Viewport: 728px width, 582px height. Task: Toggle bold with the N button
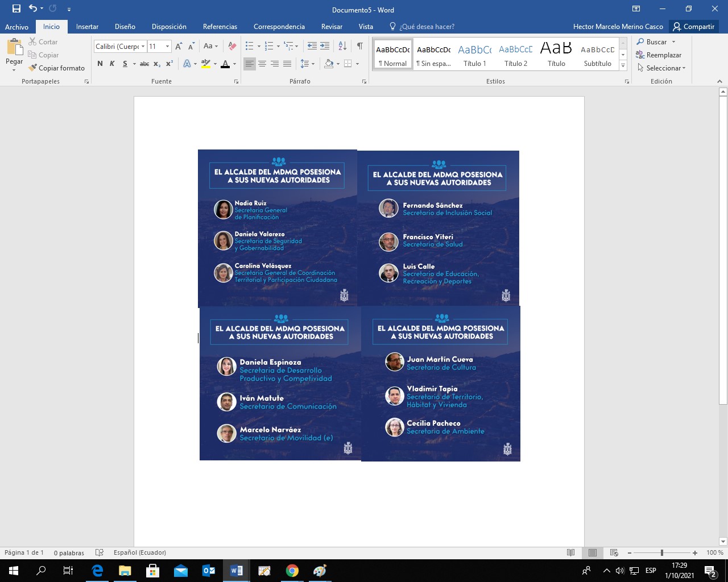(x=100, y=64)
